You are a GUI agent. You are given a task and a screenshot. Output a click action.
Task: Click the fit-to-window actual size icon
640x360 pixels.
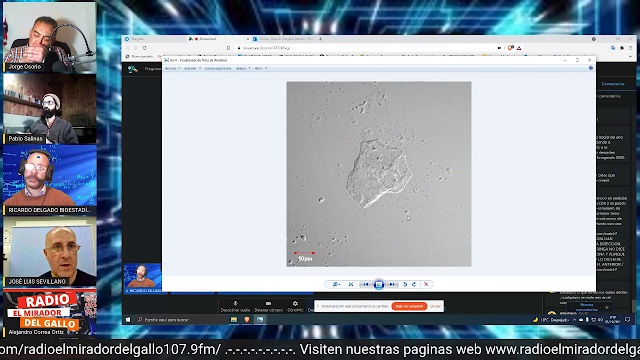click(351, 284)
